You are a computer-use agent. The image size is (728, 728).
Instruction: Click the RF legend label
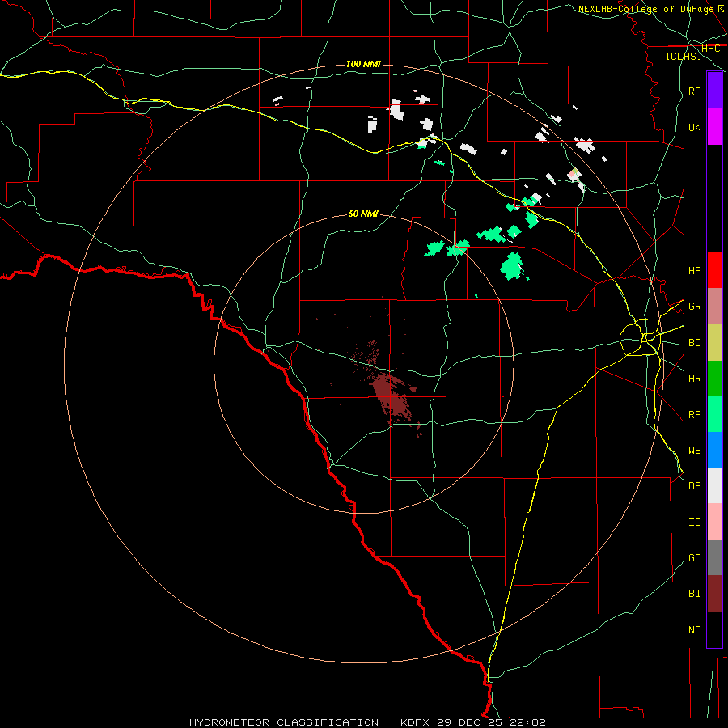pyautogui.click(x=694, y=91)
